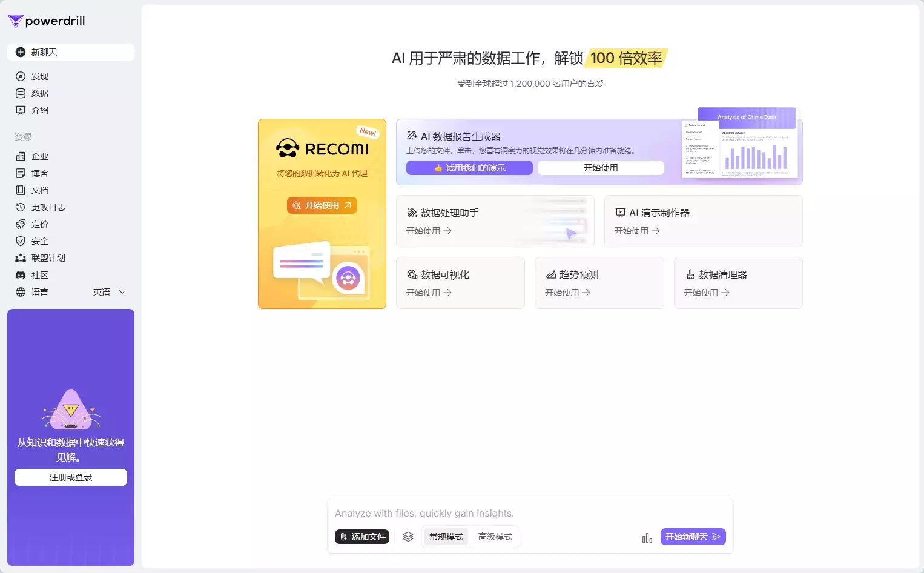
Task: Click the headline text '100 倍效率'
Action: 627,58
